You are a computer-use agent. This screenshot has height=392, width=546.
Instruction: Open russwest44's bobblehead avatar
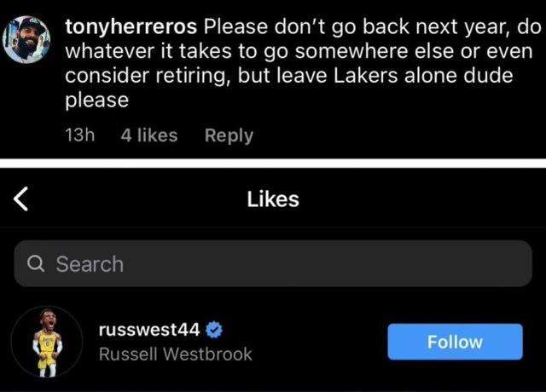[47, 342]
